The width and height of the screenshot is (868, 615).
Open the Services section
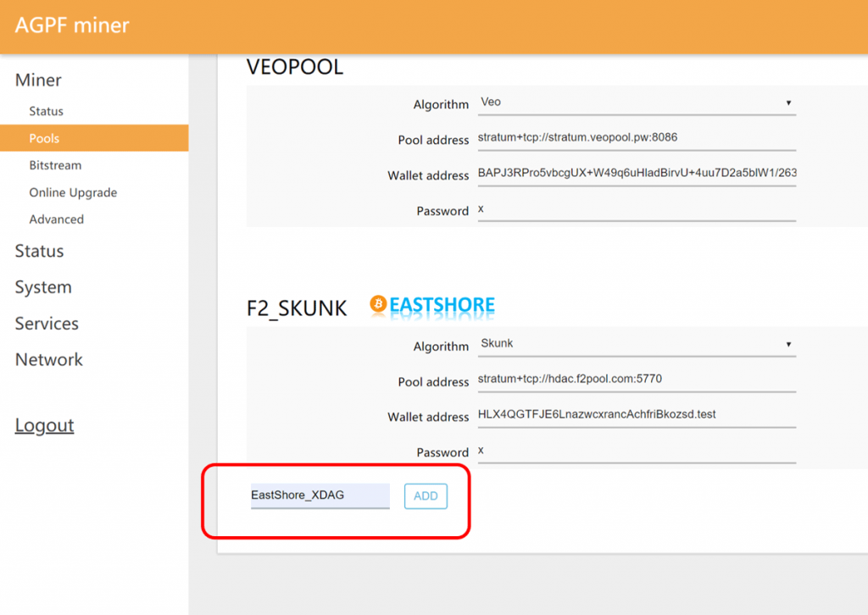[x=47, y=324]
